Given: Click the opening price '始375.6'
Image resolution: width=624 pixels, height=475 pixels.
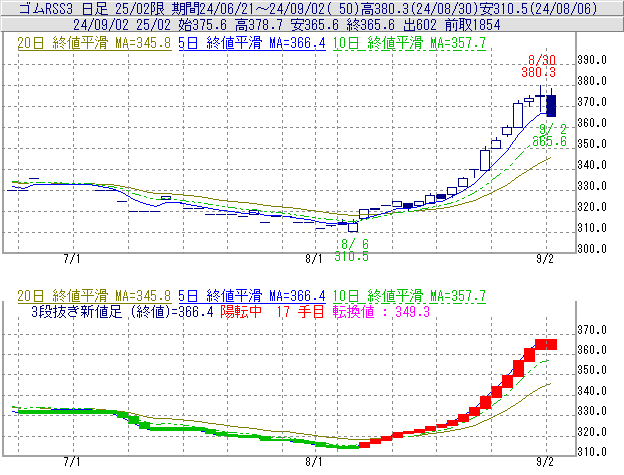Looking at the screenshot, I should pyautogui.click(x=202, y=25).
